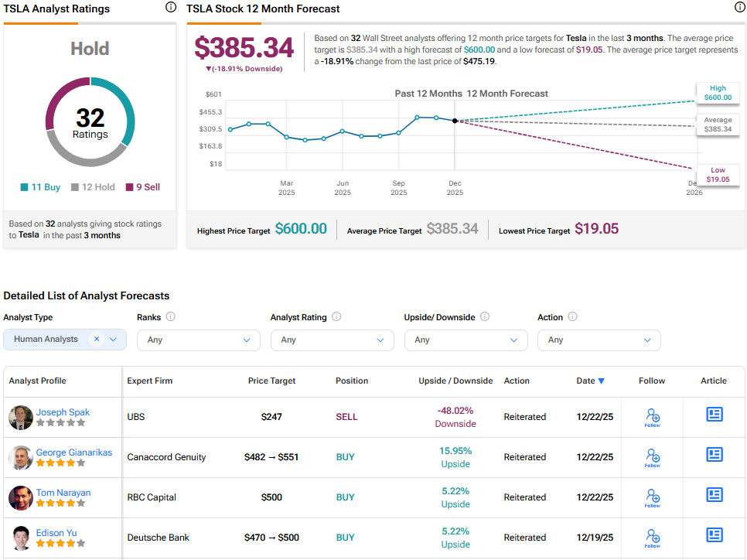Remove the Human Analysts filter tag

(x=97, y=339)
